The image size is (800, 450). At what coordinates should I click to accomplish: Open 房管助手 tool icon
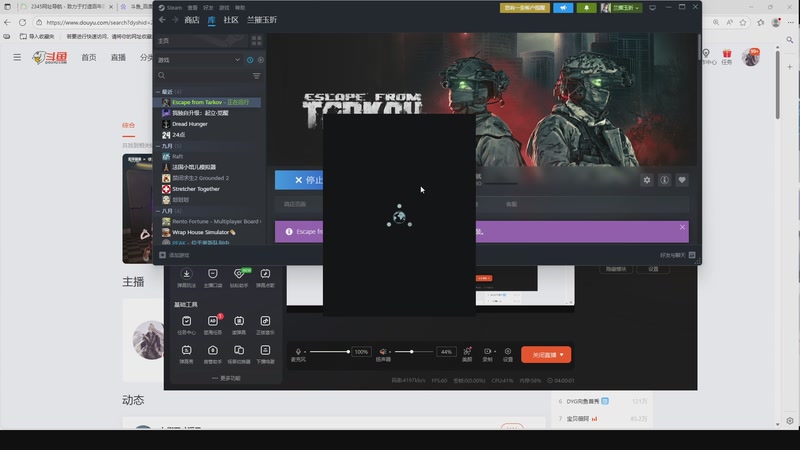click(x=213, y=354)
